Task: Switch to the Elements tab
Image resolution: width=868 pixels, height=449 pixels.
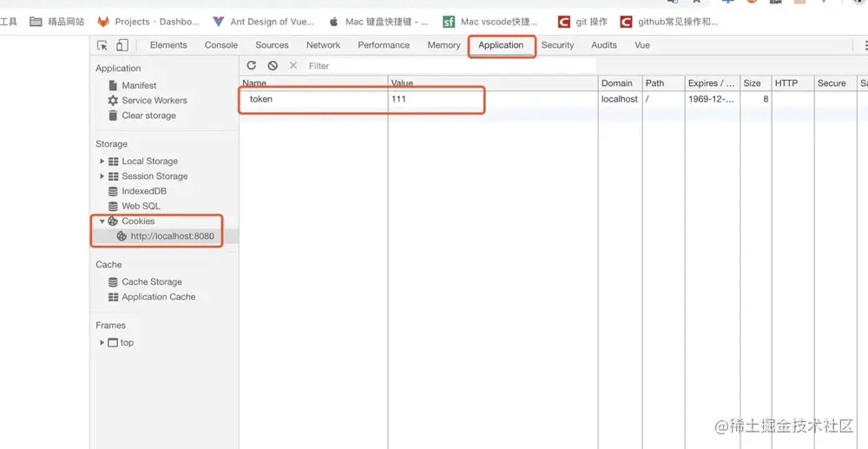Action: pyautogui.click(x=168, y=45)
